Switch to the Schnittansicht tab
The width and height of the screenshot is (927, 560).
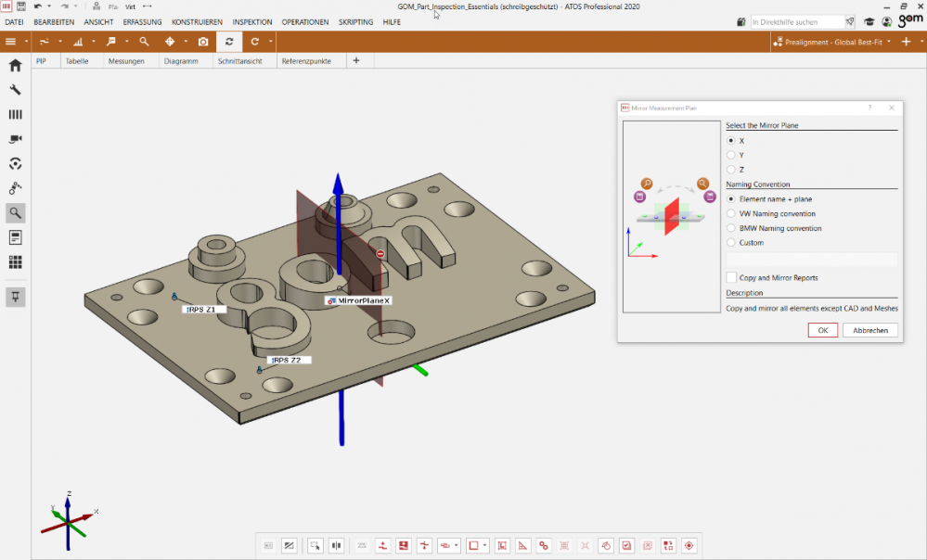pos(239,61)
